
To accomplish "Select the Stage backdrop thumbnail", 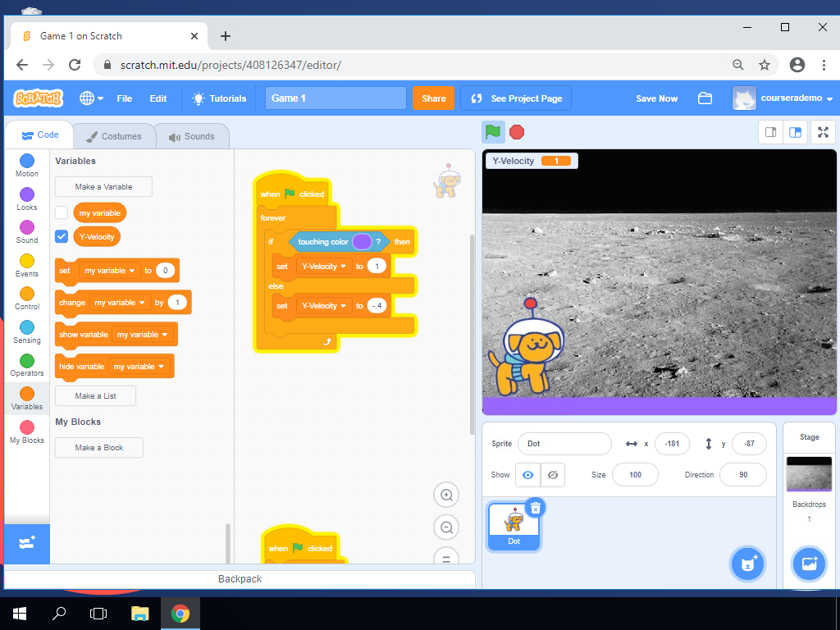I will pyautogui.click(x=809, y=473).
